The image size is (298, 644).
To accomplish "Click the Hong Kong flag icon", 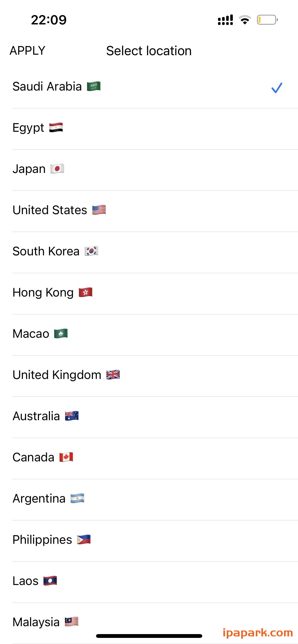I will click(86, 292).
